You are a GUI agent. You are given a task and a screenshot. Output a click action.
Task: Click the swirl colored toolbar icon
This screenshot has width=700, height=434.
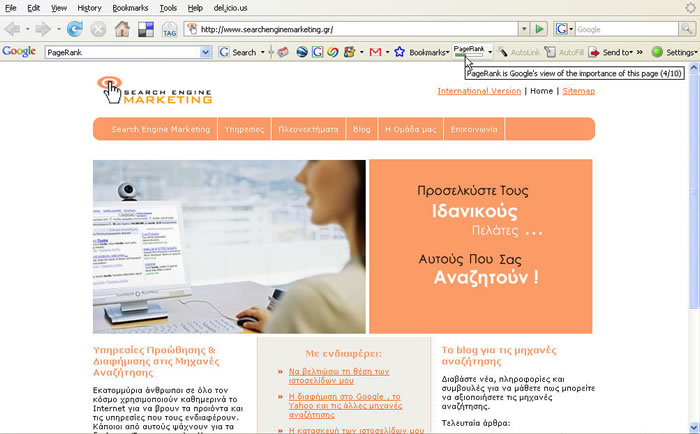[333, 52]
